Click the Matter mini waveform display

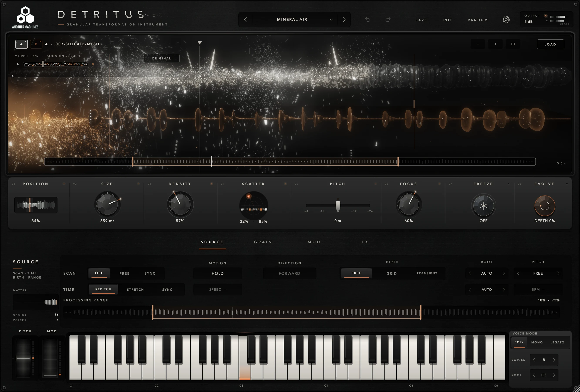(x=36, y=302)
